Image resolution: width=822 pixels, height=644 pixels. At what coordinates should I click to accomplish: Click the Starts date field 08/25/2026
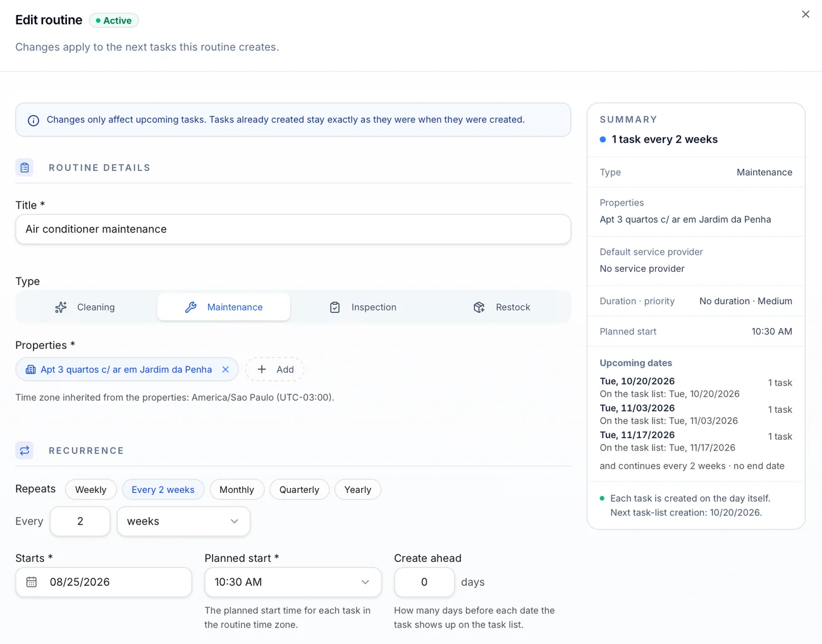tap(104, 582)
